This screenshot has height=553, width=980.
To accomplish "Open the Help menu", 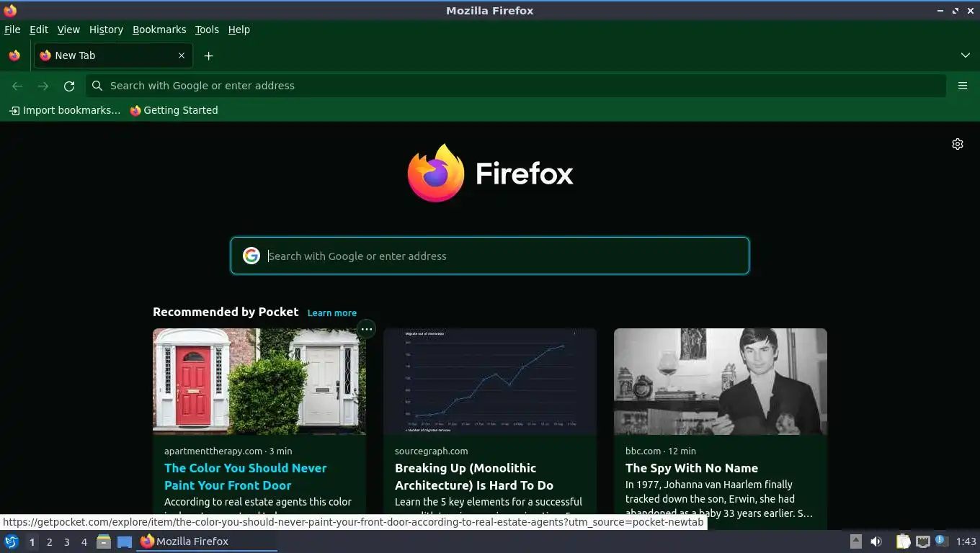I will [239, 30].
